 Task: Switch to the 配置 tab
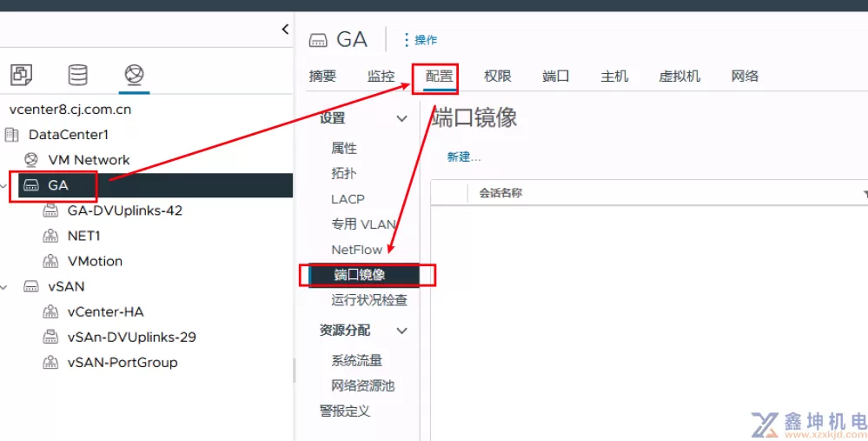click(x=440, y=76)
